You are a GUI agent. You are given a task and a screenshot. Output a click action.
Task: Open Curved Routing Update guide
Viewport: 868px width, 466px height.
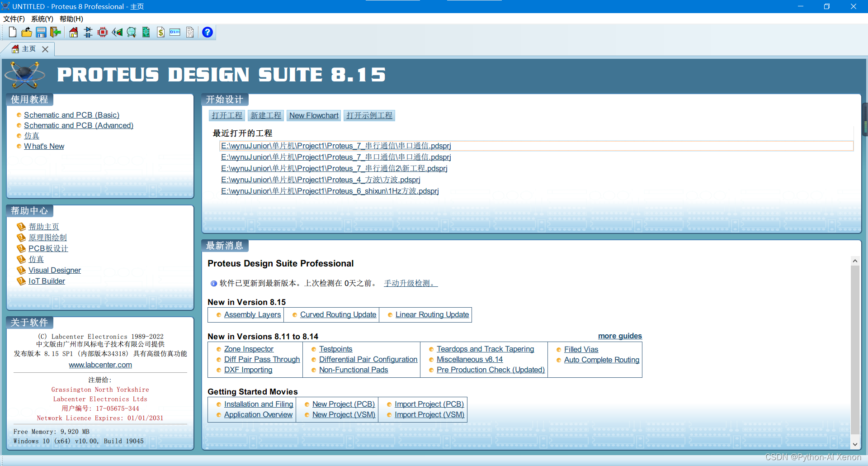[338, 314]
